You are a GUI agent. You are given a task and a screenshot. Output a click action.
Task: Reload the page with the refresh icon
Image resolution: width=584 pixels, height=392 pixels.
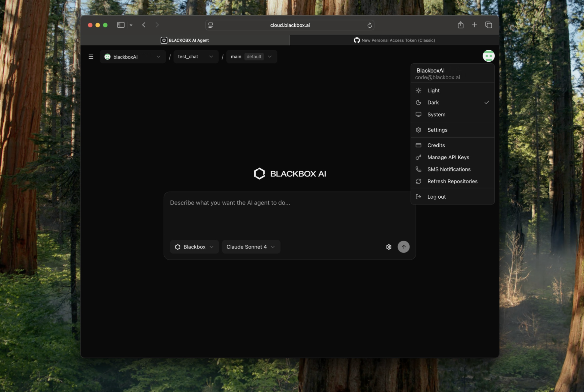(x=369, y=25)
